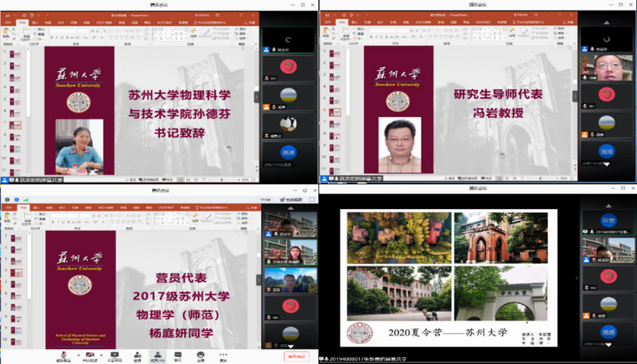
Task: Collapse participant panel in the 冯岩教授 slide window
Action: point(576,97)
